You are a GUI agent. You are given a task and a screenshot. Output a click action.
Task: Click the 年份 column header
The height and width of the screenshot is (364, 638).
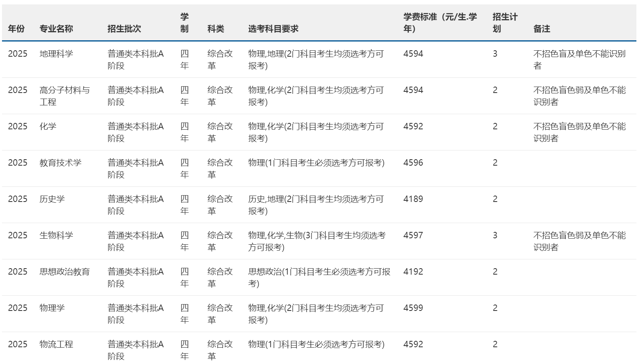16,29
